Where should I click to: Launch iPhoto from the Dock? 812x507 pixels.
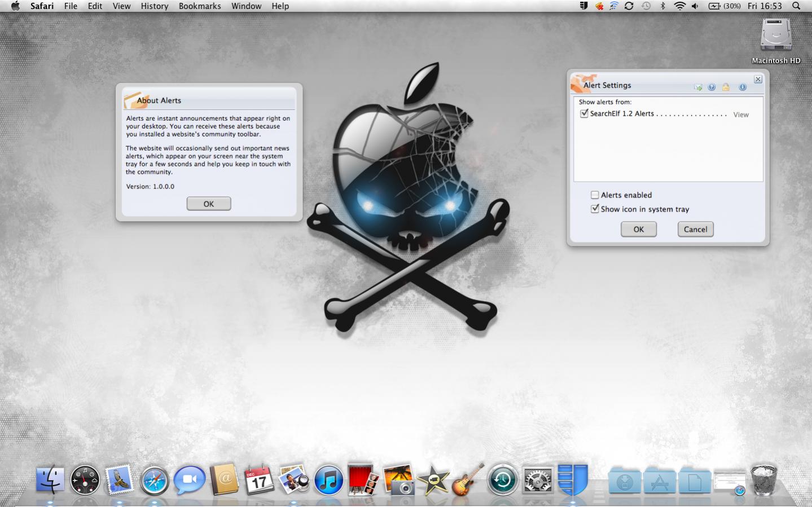pos(398,480)
